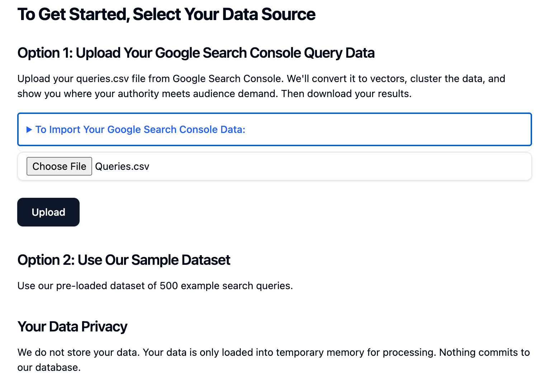Click Choose File to replace Queries.csv

(59, 166)
